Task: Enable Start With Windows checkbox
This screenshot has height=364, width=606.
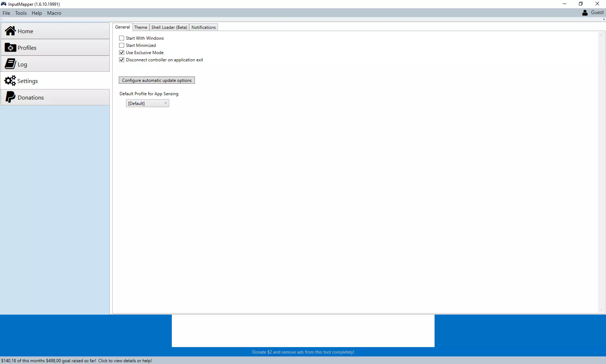Action: click(x=122, y=38)
